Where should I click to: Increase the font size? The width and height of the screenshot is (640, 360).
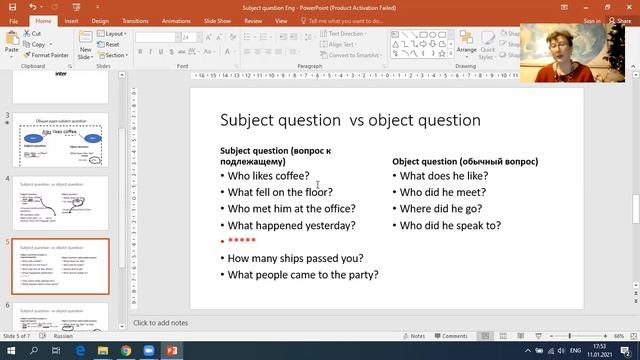tap(209, 37)
